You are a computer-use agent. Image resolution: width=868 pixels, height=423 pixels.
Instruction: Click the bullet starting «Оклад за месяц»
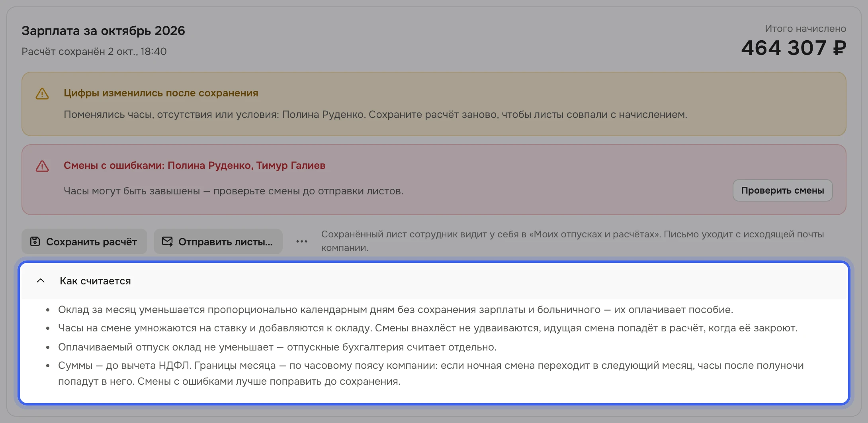point(395,309)
